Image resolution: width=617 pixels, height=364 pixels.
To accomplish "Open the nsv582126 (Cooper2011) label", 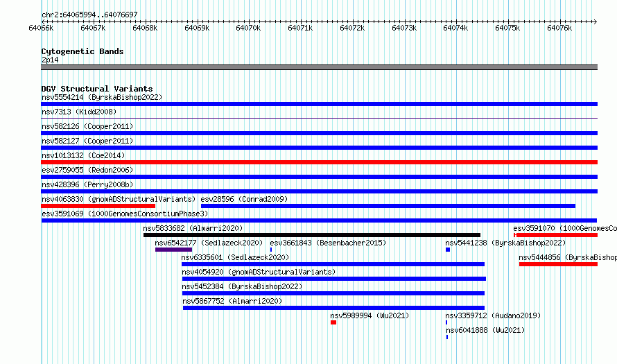I will click(87, 126).
